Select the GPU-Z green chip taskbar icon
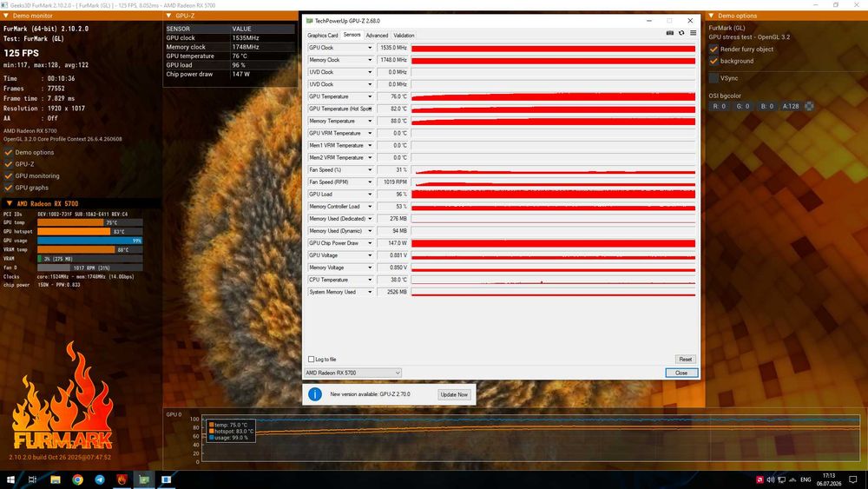Screen dimensions: 868x489 point(144,479)
